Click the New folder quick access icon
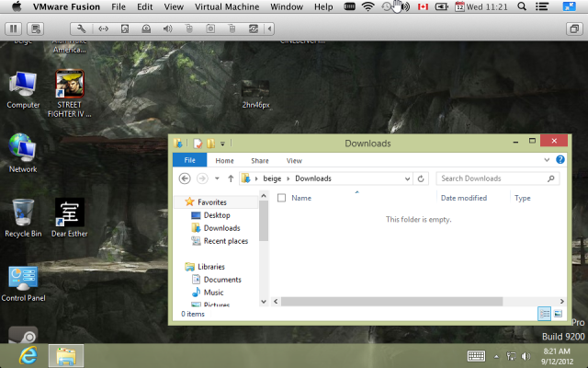 coord(210,144)
